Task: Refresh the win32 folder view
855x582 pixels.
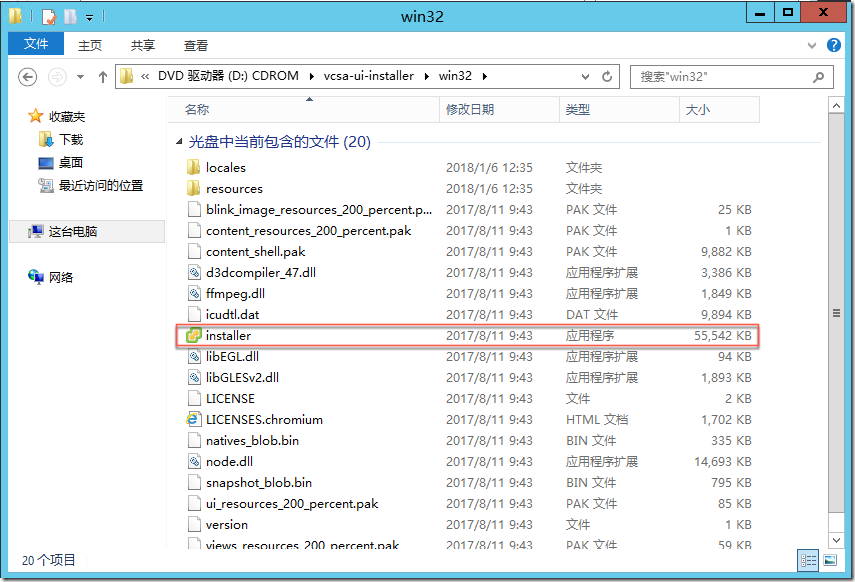Action: (x=607, y=77)
